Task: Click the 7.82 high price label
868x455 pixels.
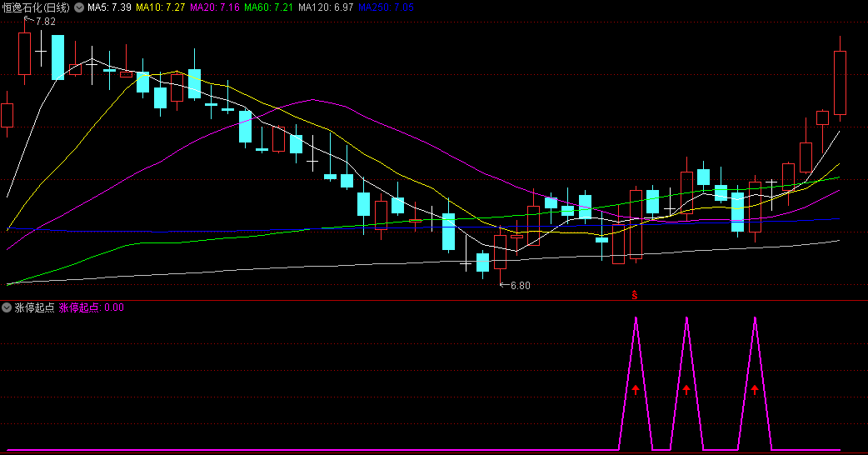Action: tap(46, 22)
